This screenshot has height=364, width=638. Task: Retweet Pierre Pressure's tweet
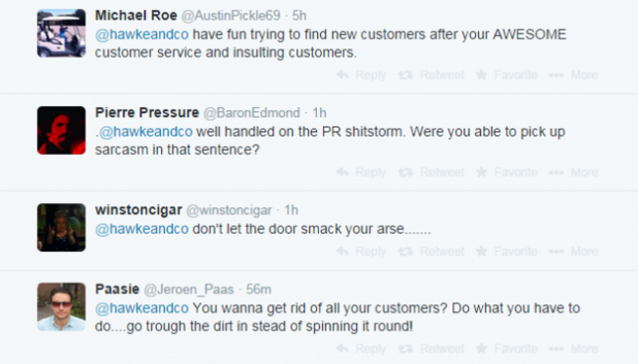click(431, 172)
